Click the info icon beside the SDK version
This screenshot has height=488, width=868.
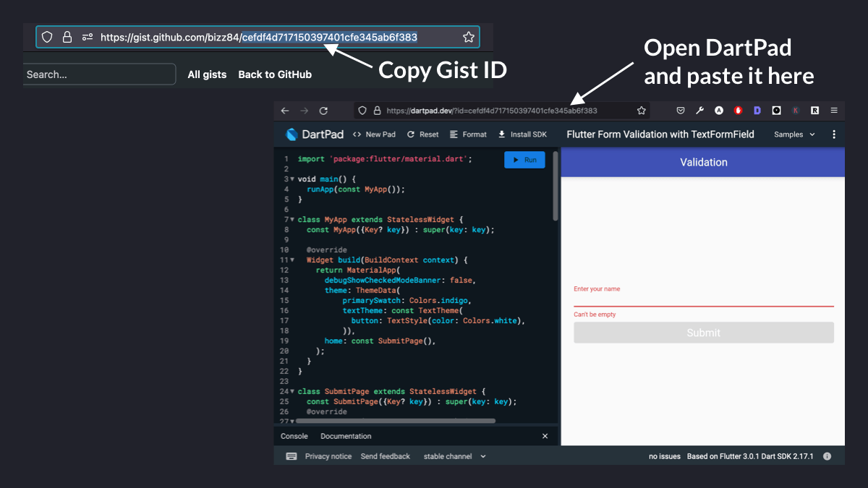[x=827, y=457]
